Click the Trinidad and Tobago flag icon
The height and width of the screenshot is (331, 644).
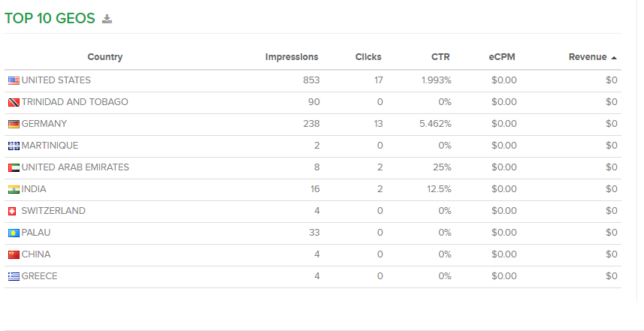point(14,102)
